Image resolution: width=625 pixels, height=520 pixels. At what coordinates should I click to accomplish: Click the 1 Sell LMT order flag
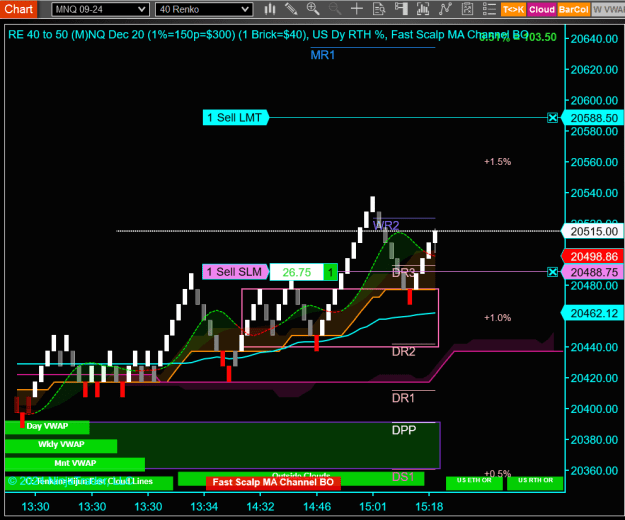[x=235, y=118]
